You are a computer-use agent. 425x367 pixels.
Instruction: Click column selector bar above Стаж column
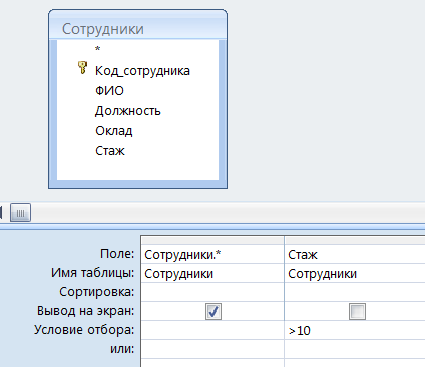[355, 240]
